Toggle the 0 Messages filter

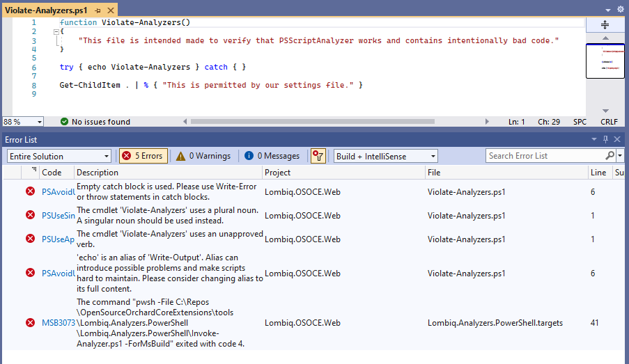[x=272, y=156]
